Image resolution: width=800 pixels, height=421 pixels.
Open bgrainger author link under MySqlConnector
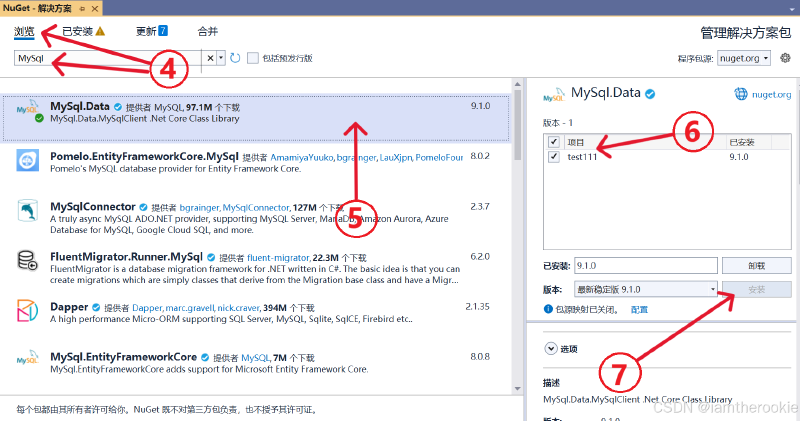199,208
